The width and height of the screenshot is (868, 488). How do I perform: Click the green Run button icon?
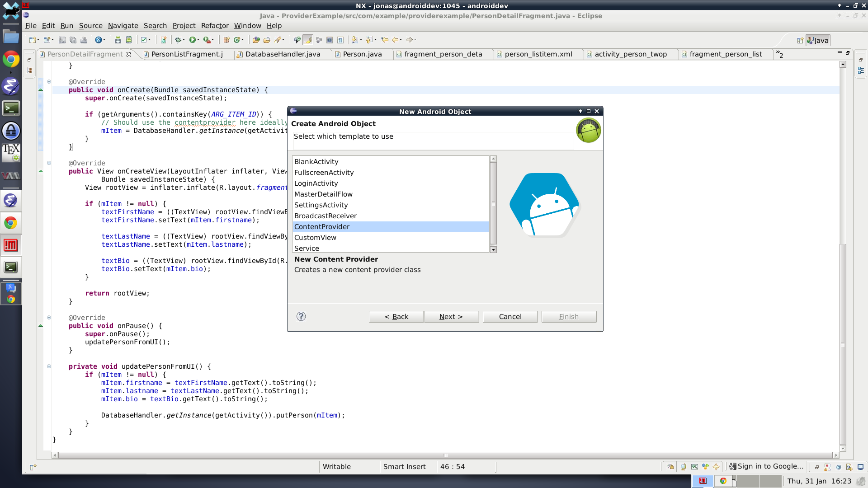[193, 40]
